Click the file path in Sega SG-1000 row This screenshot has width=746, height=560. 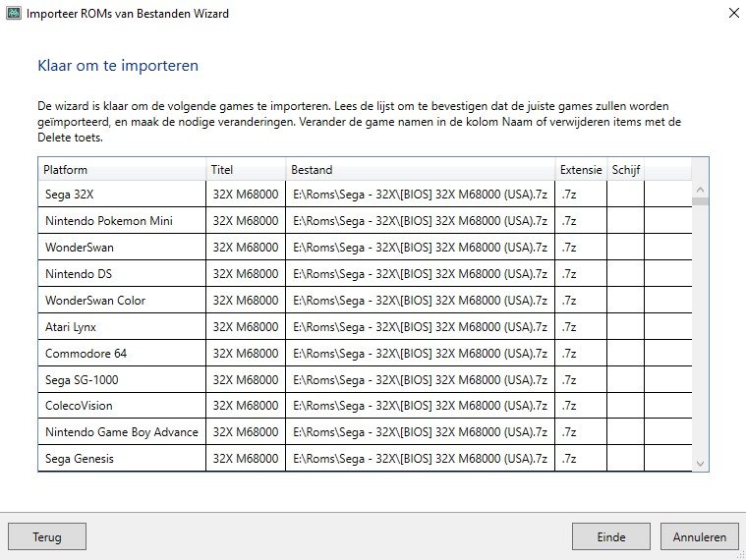coord(420,380)
